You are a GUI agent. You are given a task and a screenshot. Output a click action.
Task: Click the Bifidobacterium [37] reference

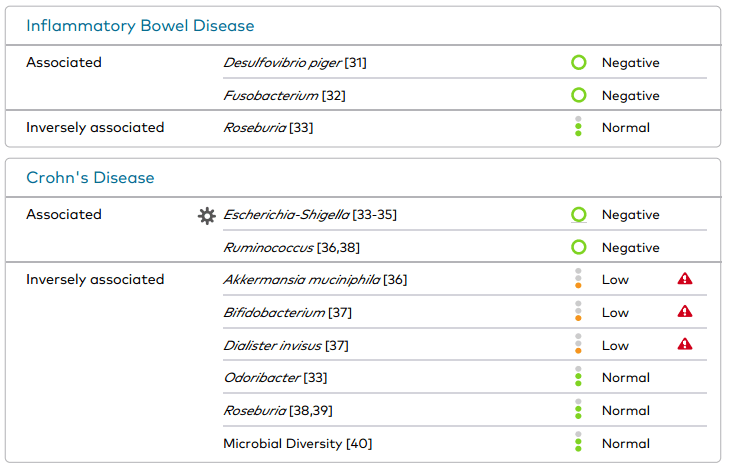point(287,313)
